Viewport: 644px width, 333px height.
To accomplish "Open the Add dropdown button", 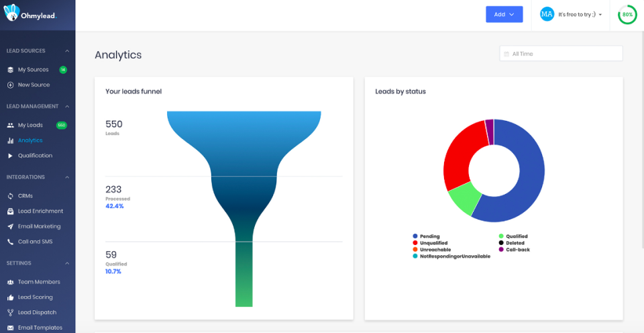I will pos(504,14).
